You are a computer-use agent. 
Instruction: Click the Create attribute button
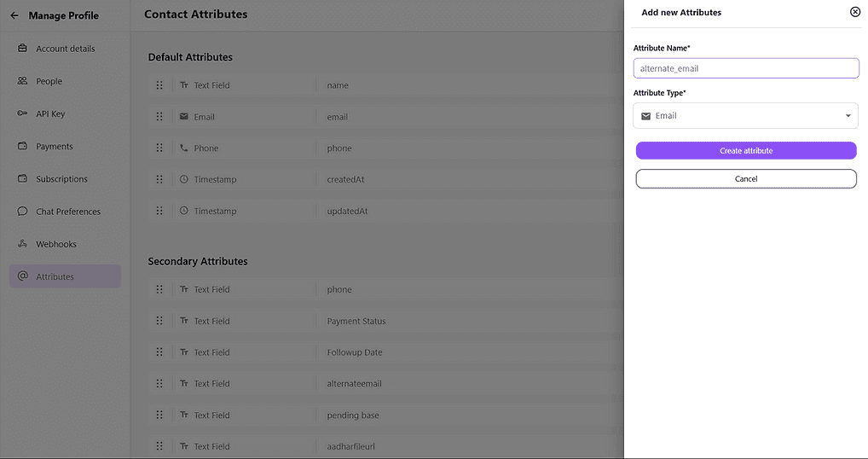(x=745, y=151)
